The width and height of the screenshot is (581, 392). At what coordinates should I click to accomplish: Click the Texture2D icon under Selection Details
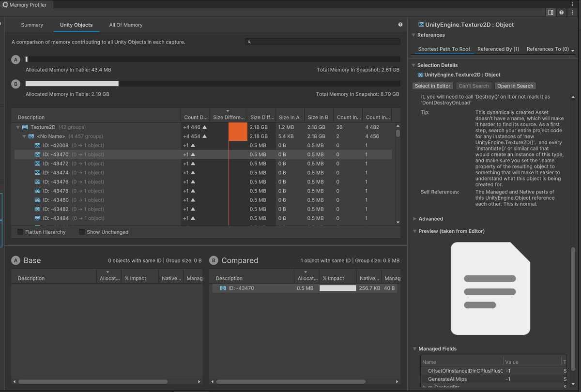coord(420,75)
